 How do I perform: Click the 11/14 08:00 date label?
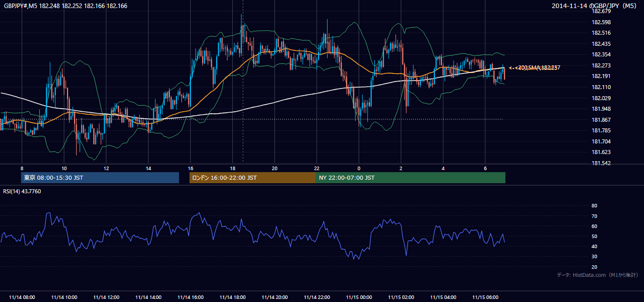pos(22,297)
